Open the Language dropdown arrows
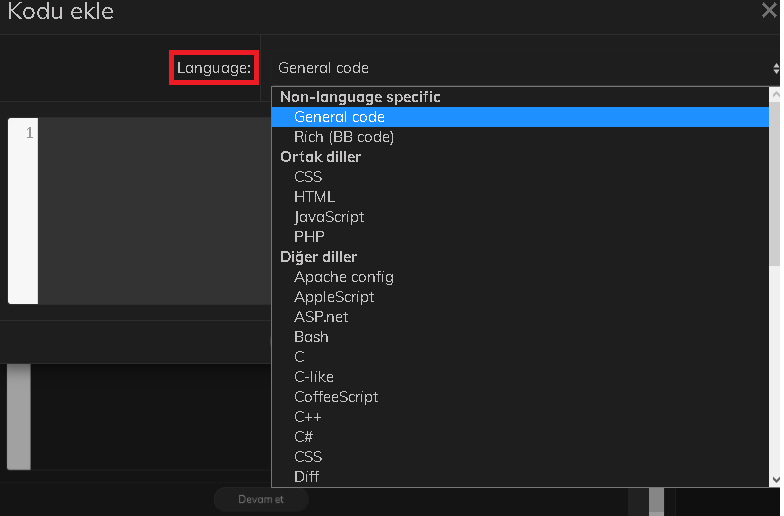Image resolution: width=784 pixels, height=516 pixels. pos(776,68)
